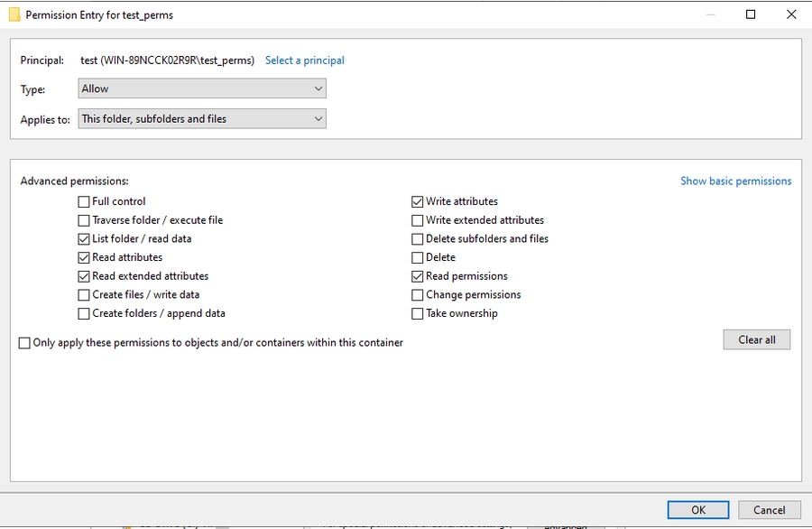
Task: Toggle Only apply these permissions to container
Action: click(x=25, y=343)
